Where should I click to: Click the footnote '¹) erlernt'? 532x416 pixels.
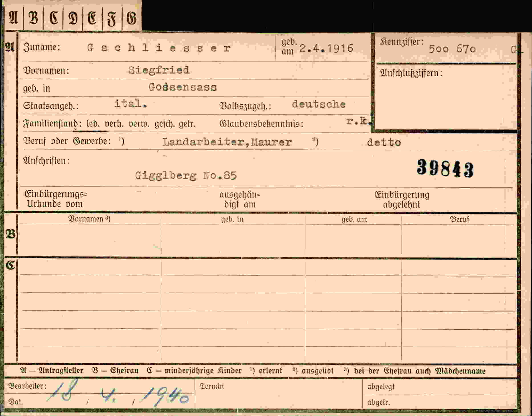point(266,371)
